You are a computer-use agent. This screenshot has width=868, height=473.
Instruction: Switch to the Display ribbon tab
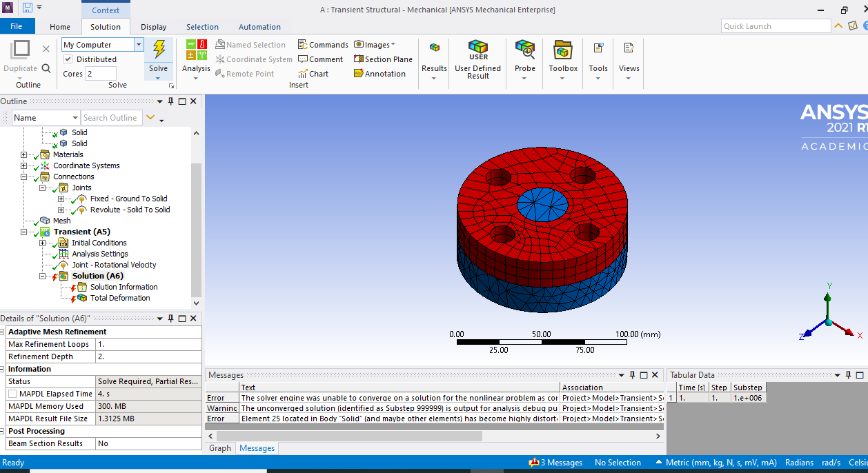click(153, 27)
